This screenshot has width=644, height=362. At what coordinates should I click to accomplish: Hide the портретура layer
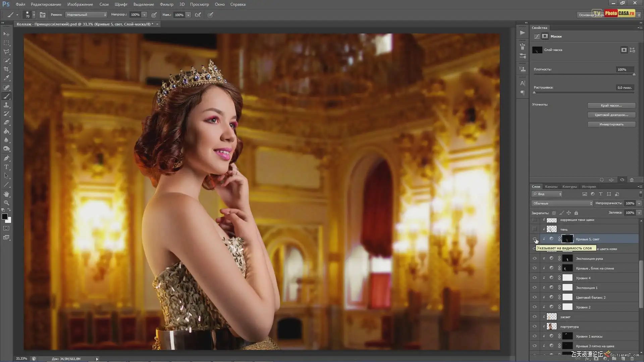[535, 326]
